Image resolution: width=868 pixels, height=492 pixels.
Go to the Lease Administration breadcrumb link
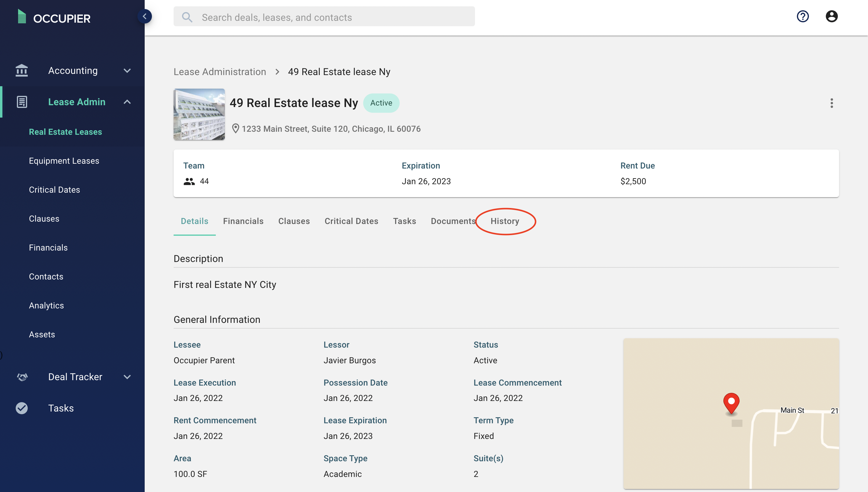coord(219,72)
